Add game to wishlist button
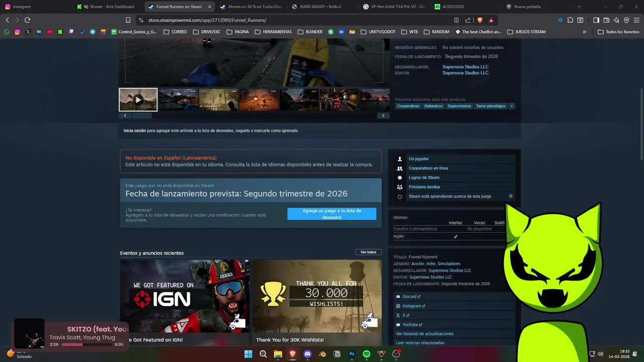Image resolution: width=644 pixels, height=362 pixels. pos(332,214)
